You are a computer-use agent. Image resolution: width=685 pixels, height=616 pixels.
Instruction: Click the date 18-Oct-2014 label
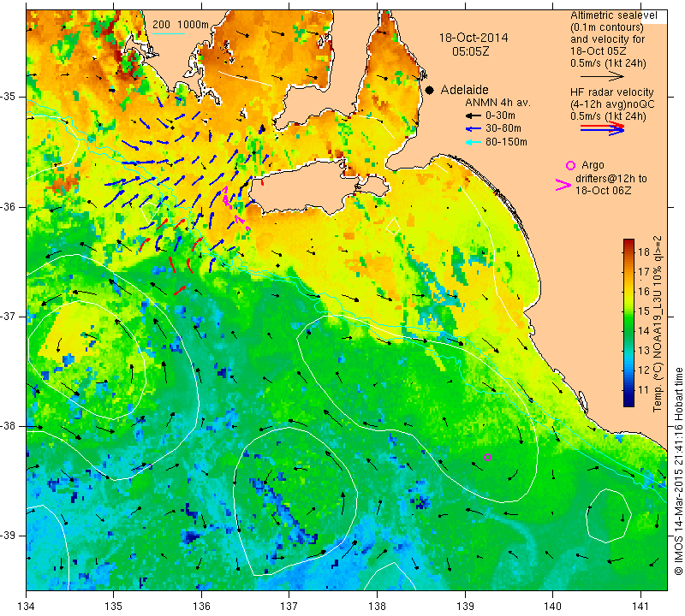[x=474, y=38]
